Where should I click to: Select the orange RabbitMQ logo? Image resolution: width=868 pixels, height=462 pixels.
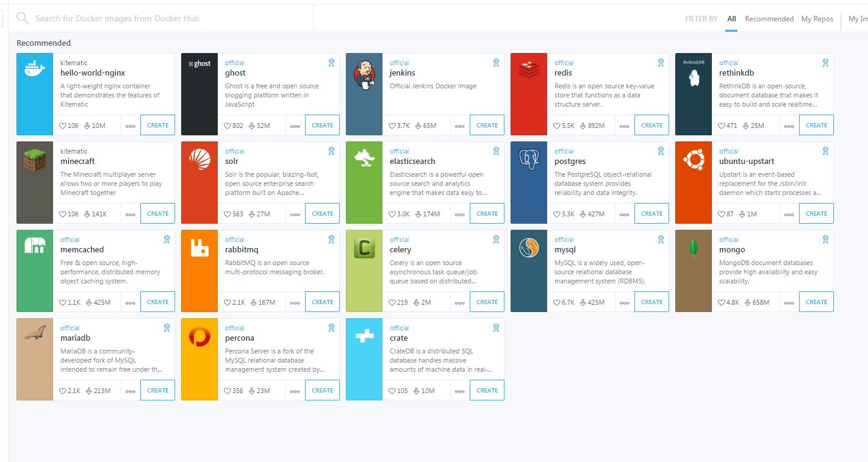[x=199, y=247]
